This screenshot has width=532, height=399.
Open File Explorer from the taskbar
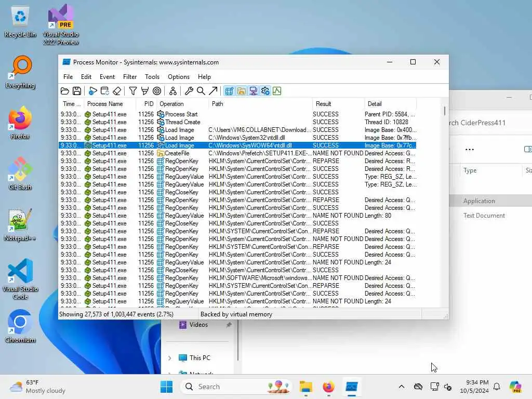point(305,387)
